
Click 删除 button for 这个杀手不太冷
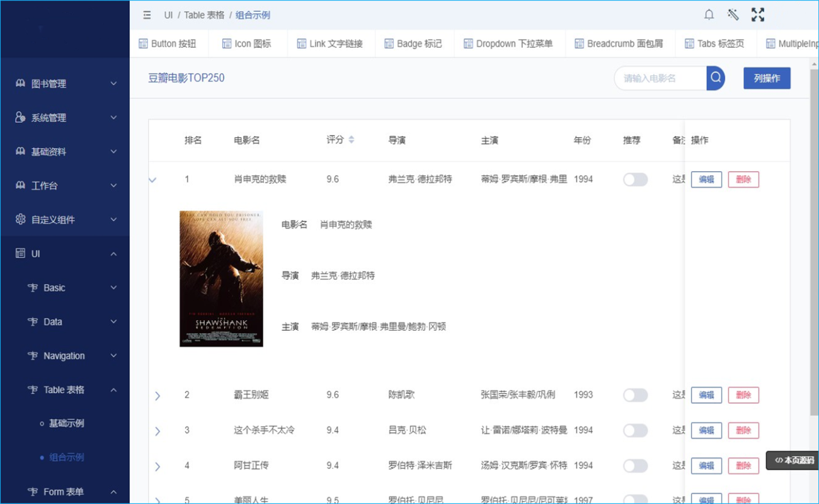(743, 430)
